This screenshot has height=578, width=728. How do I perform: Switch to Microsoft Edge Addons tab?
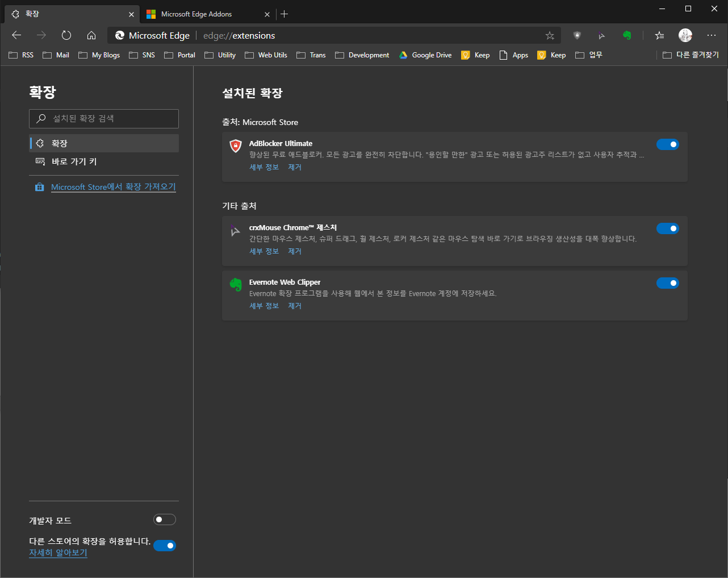(208, 14)
